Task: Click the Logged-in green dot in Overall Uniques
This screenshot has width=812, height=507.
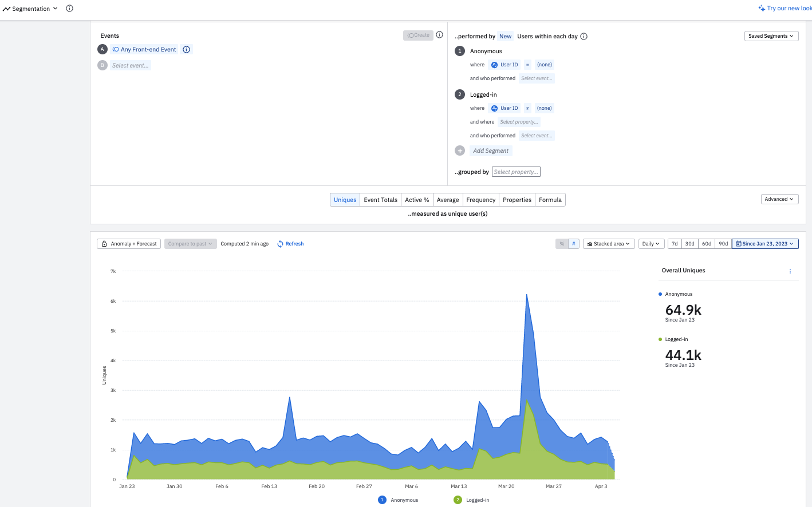Action: [660, 339]
